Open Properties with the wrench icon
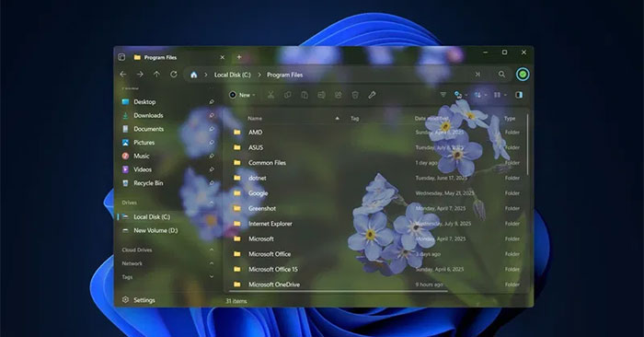Image resolution: width=644 pixels, height=337 pixels. [x=372, y=95]
